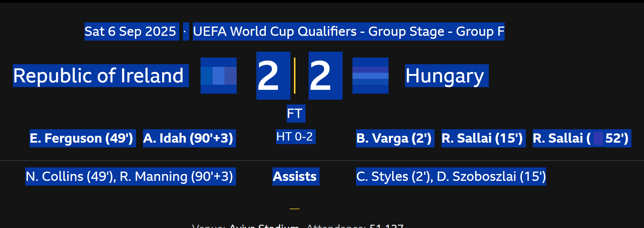Click Hungary's score of 2
The height and width of the screenshot is (228, 644).
(x=325, y=76)
